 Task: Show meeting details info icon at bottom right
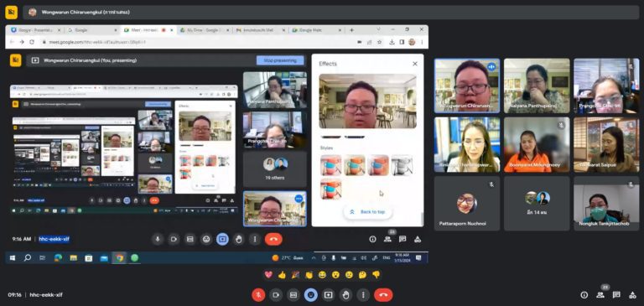[584, 294]
